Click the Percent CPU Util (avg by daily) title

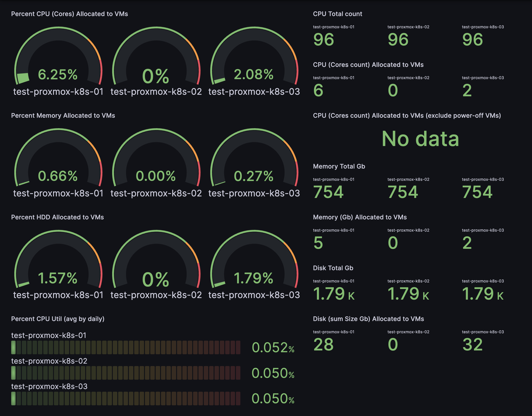point(58,319)
